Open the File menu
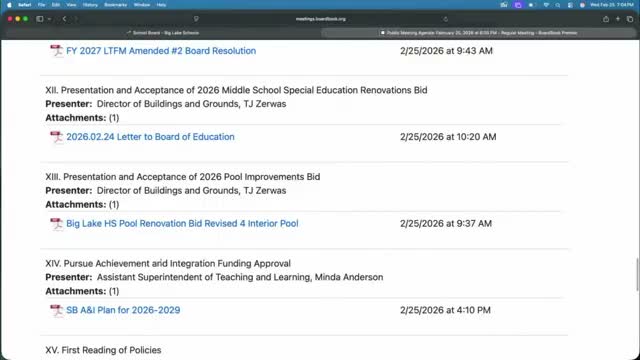640x360 pixels. tap(41, 5)
